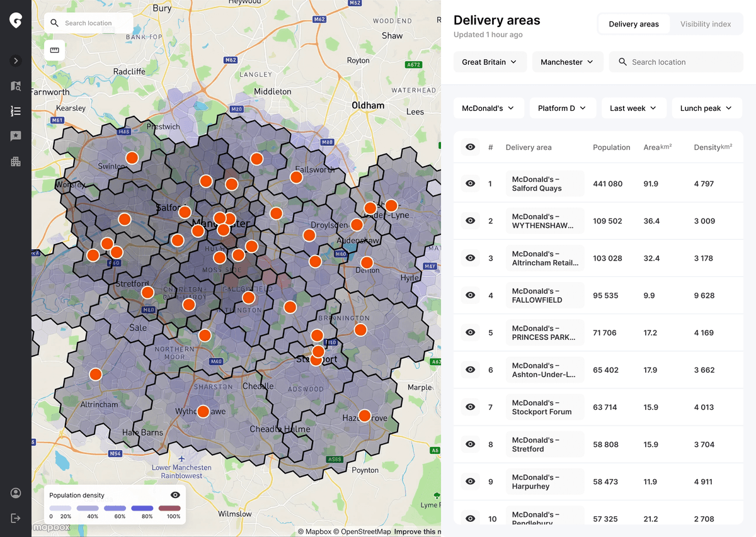Viewport: 756px width, 537px height.
Task: Open the Great Britain country selector
Action: (x=490, y=62)
